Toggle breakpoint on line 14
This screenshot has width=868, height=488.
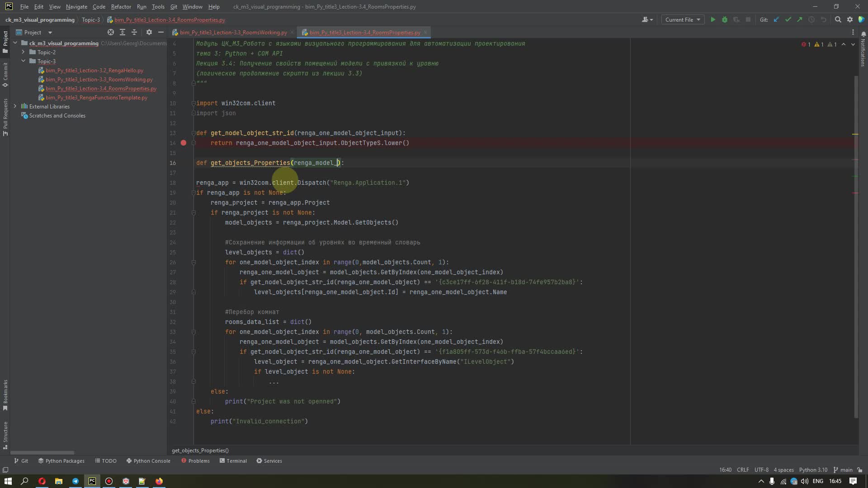pyautogui.click(x=184, y=143)
